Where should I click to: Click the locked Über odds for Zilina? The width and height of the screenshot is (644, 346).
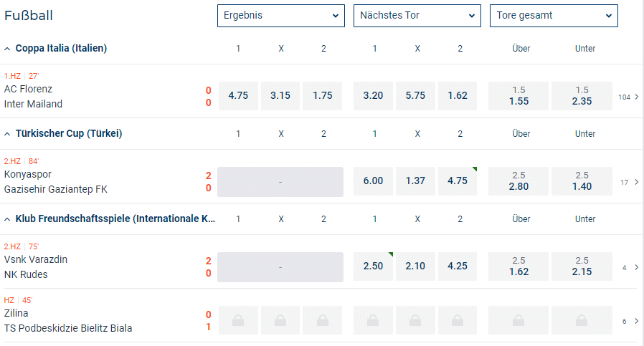[518, 321]
